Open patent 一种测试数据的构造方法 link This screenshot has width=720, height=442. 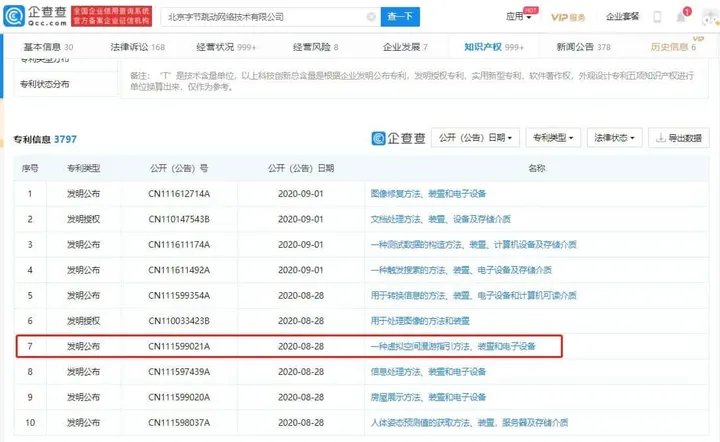(473, 245)
